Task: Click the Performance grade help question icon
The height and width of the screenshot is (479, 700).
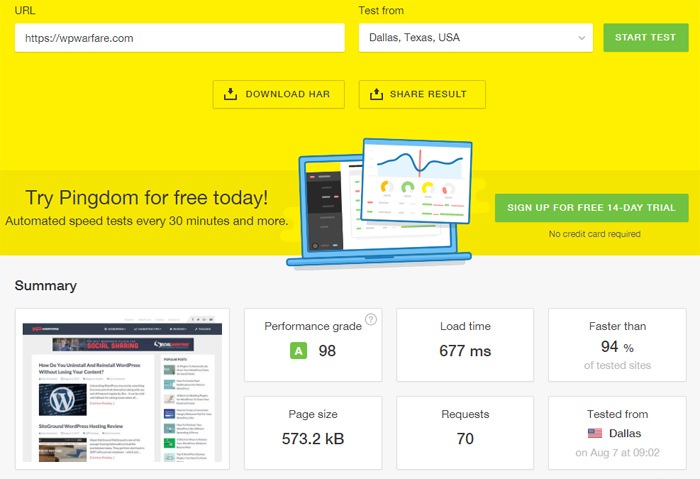Action: (x=371, y=319)
